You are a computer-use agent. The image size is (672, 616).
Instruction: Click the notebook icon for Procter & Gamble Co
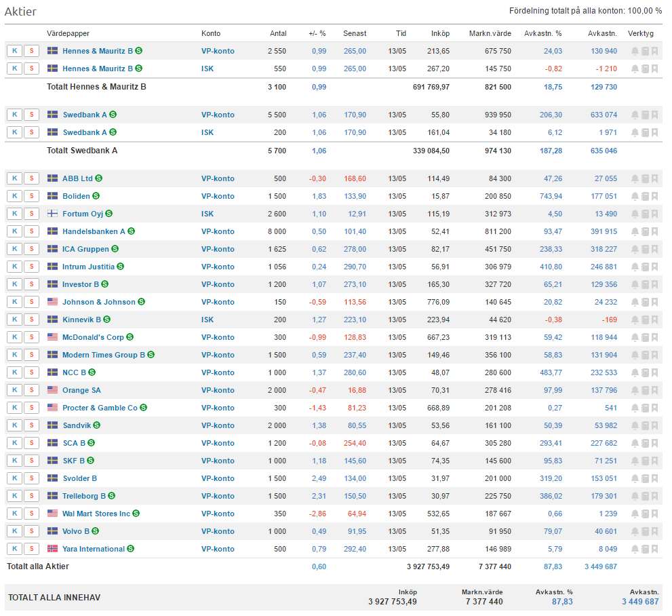point(645,408)
